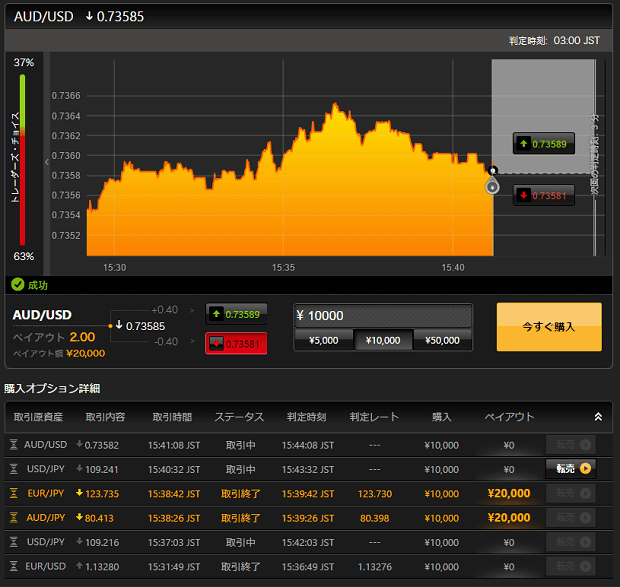Image resolution: width=620 pixels, height=587 pixels.
Task: Click the green 成功 success check icon
Action: coord(17,284)
